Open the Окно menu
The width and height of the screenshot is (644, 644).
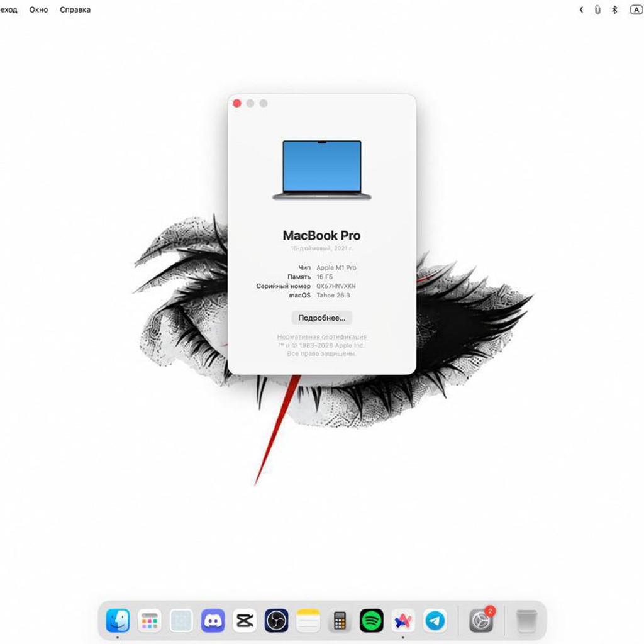pyautogui.click(x=38, y=9)
